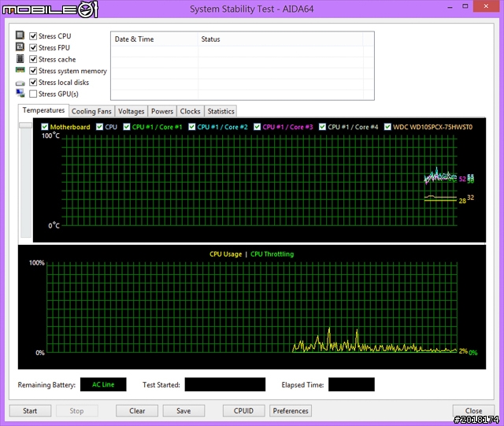The width and height of the screenshot is (504, 426).
Task: Hide the Motherboard temperature line
Action: (45, 127)
